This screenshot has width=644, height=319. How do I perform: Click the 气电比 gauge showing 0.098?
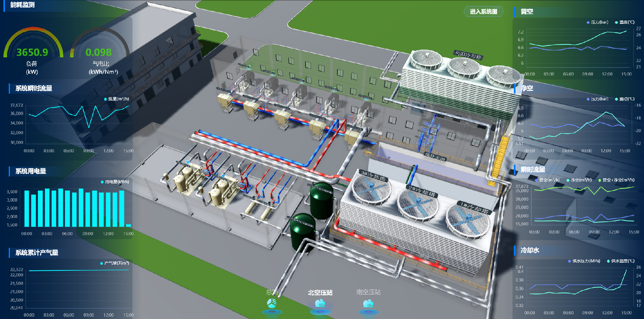click(x=99, y=52)
